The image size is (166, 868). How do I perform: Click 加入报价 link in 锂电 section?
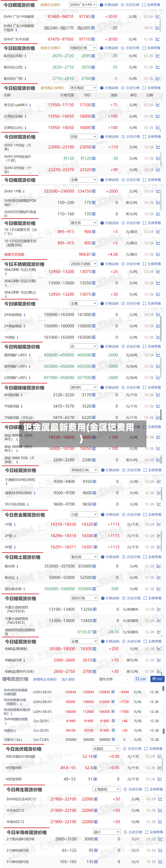pos(68,679)
